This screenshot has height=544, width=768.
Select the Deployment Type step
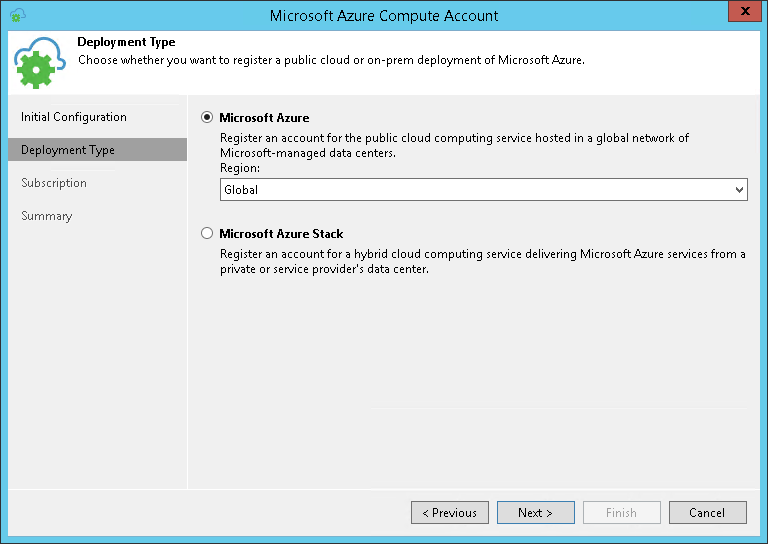97,150
